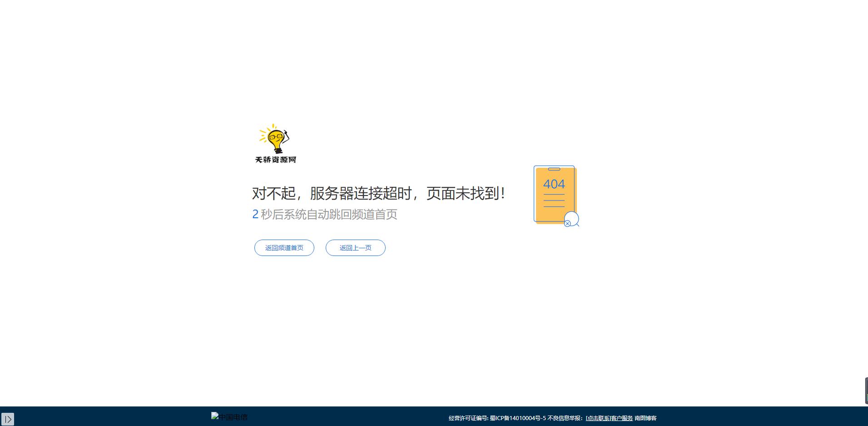This screenshot has height=426, width=868.
Task: Click the 对不起，服务器连接超时 heading
Action: 378,194
